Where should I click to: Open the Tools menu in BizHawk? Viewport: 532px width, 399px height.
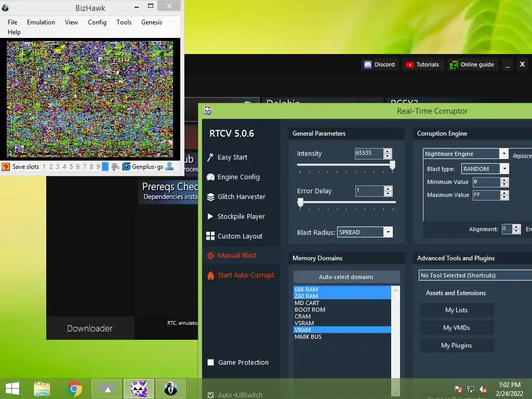coord(124,22)
